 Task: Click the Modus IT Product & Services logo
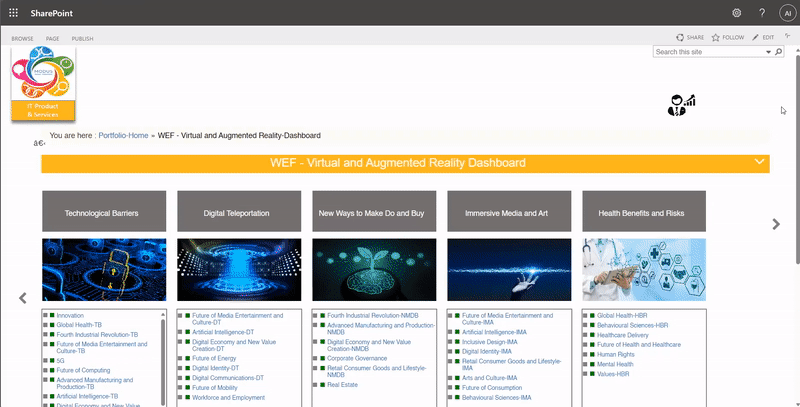pyautogui.click(x=43, y=84)
